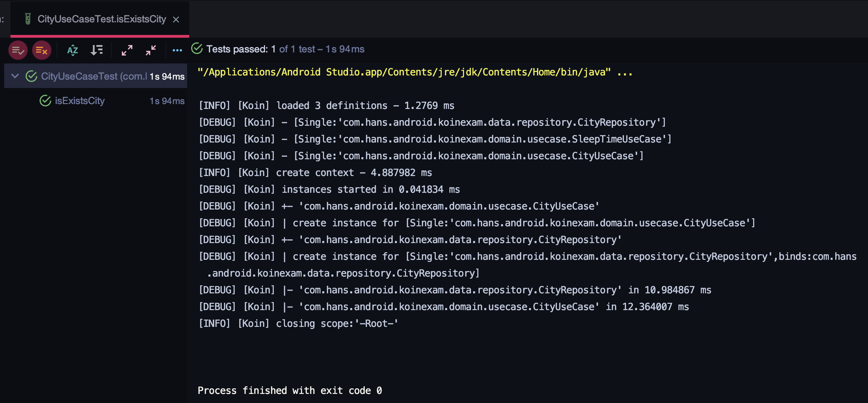Click the Collapse All arrows icon
Image resolution: width=868 pixels, height=403 pixels.
[x=151, y=50]
